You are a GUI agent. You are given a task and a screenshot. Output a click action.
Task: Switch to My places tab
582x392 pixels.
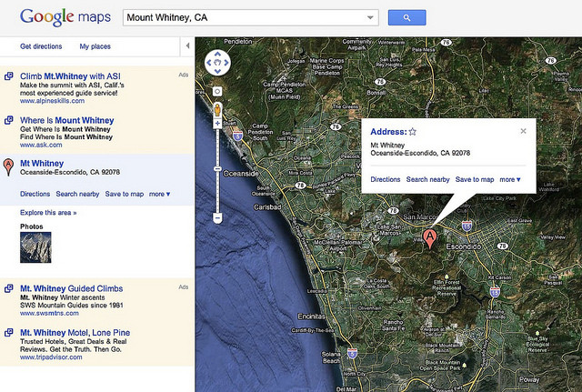95,45
